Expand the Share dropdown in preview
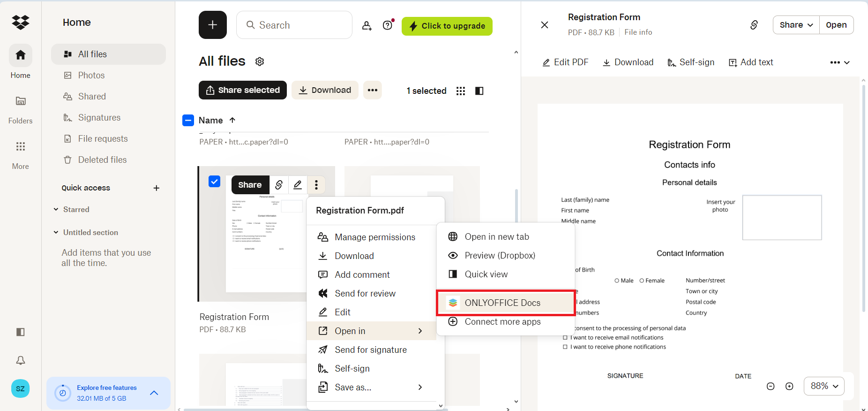Screen dimensions: 868x411 (x=796, y=25)
